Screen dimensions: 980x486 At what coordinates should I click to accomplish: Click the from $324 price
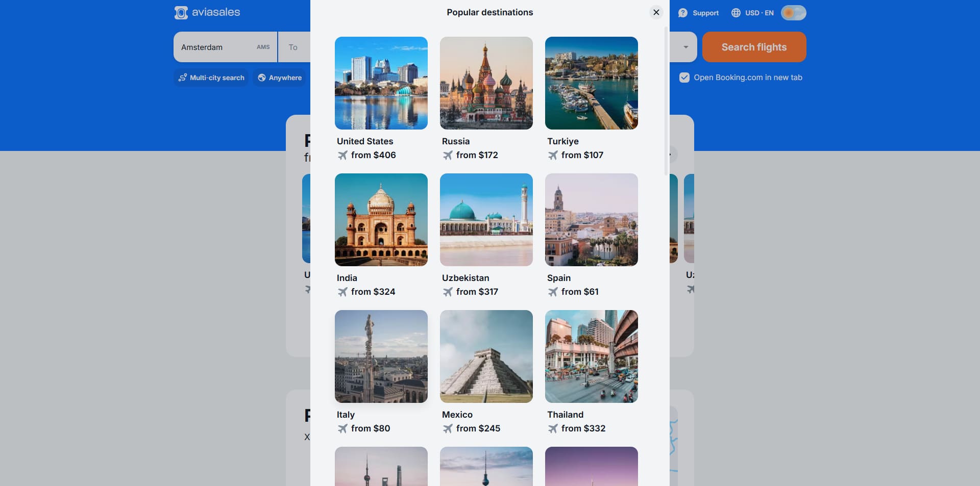(373, 292)
